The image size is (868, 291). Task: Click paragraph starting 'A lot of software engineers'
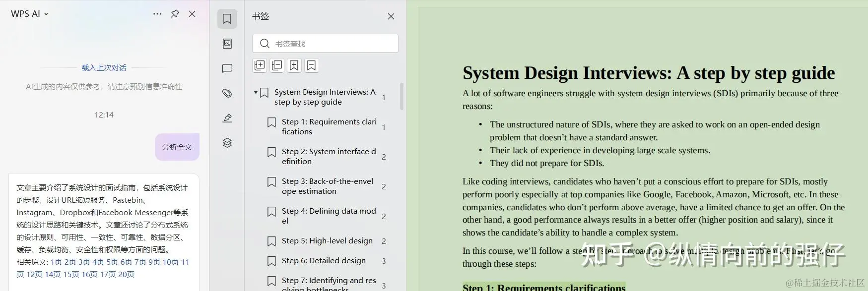pos(650,100)
